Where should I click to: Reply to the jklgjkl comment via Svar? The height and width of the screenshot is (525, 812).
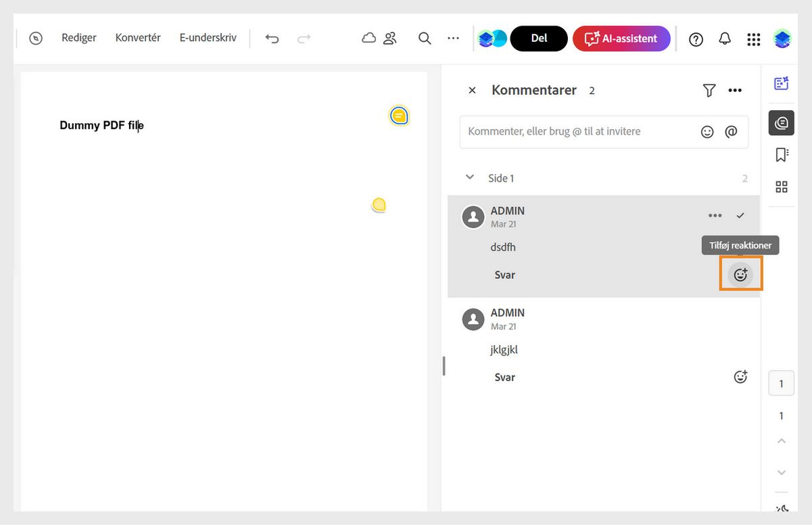pos(504,377)
